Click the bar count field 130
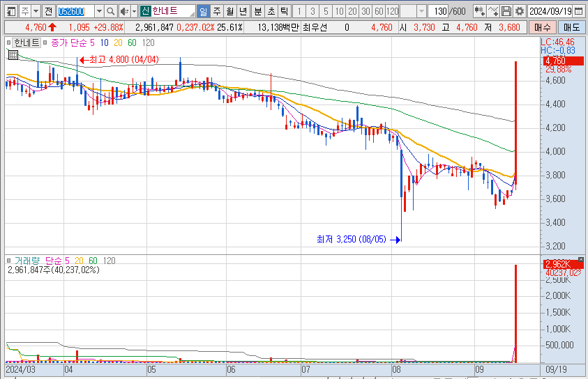Viewport: 588px width, 379px height. click(x=438, y=11)
